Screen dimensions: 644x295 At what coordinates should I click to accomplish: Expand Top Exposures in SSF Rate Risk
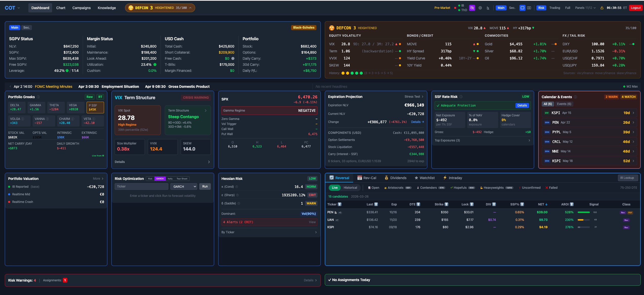tap(529, 140)
